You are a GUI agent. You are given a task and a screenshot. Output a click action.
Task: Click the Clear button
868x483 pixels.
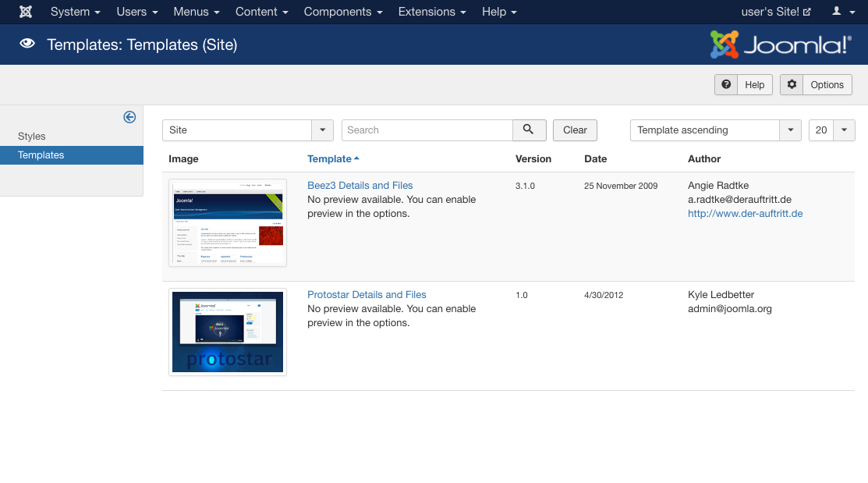tap(575, 130)
